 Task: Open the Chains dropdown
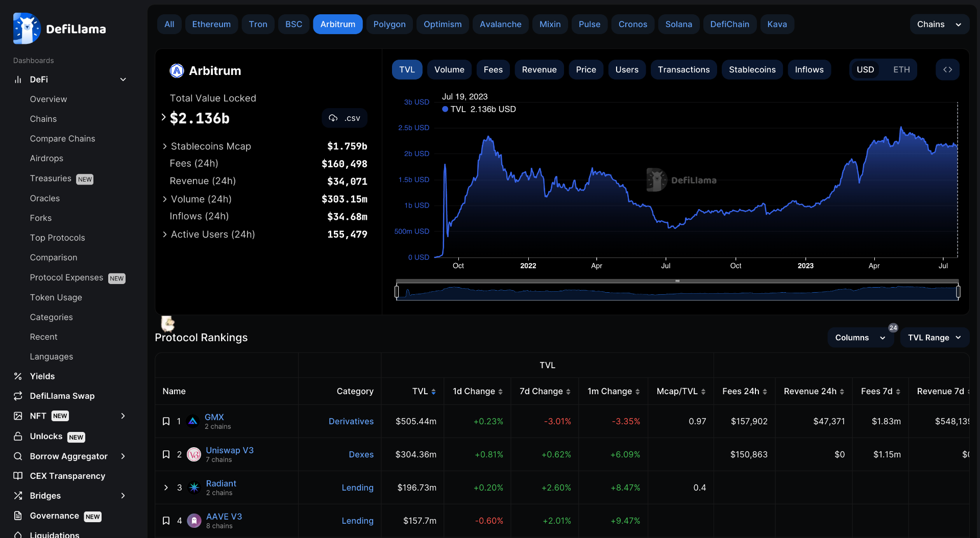[x=939, y=24]
